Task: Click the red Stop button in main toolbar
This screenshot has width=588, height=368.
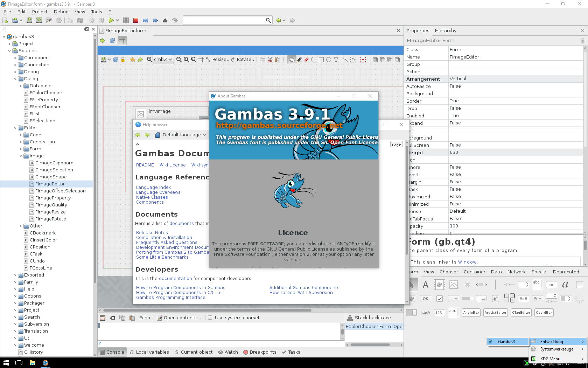Action: tap(136, 20)
